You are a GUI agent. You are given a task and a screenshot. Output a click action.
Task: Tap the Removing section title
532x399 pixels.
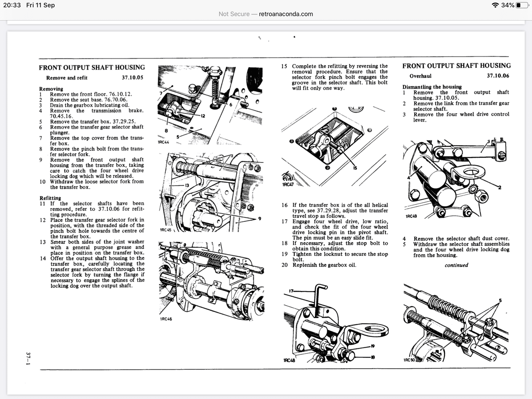tap(51, 89)
